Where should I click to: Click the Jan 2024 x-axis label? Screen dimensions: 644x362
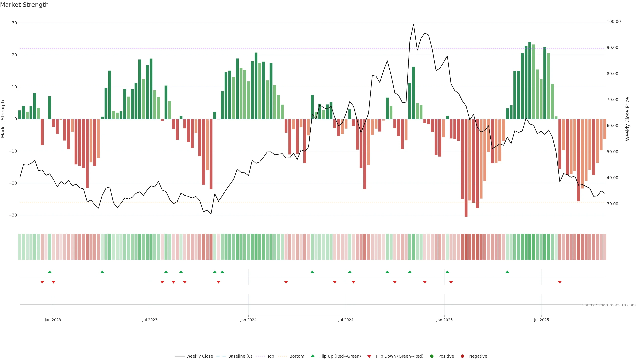(248, 320)
